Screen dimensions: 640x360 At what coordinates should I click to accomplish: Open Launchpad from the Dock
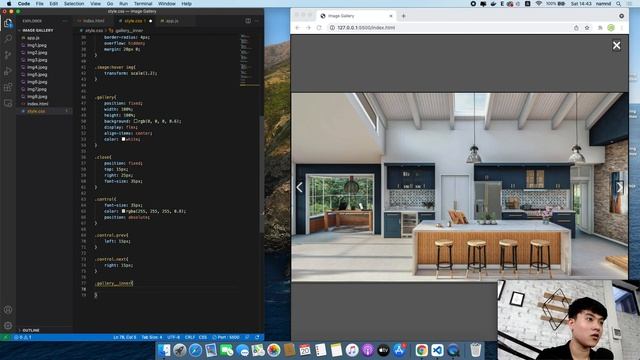(x=180, y=350)
